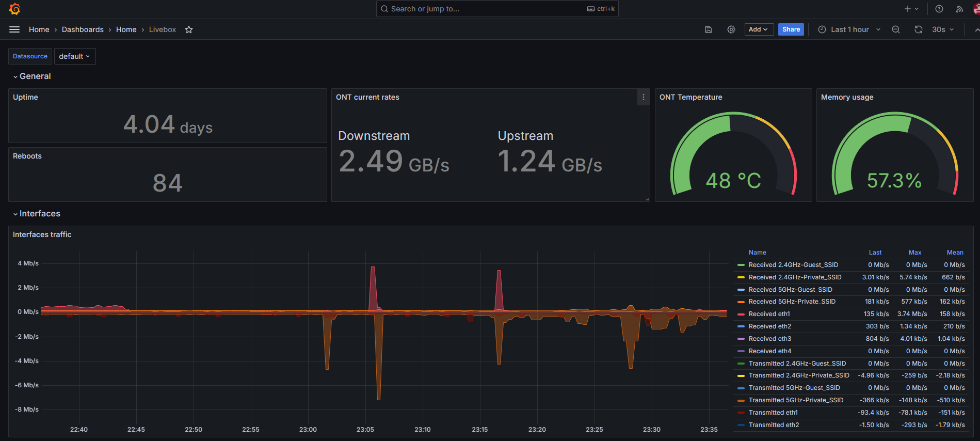Change color of Transmitted 2.4GHz-Private_SSID series swatch

[741, 376]
